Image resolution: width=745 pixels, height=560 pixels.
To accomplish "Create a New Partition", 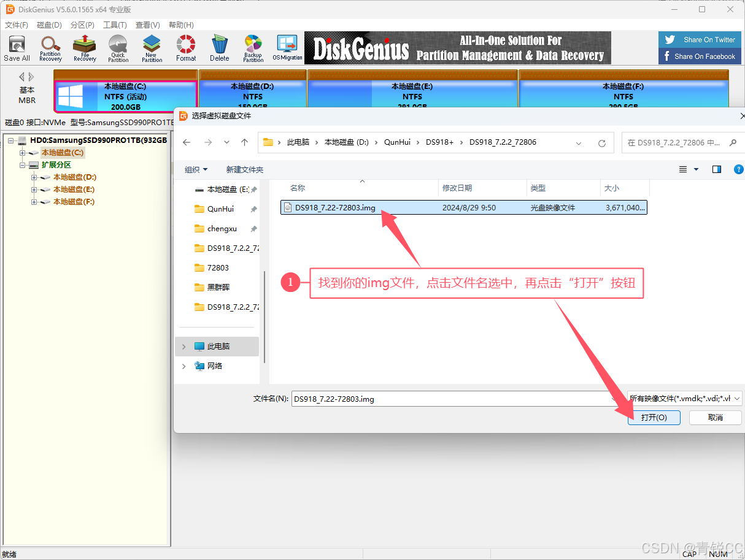I will pyautogui.click(x=152, y=48).
